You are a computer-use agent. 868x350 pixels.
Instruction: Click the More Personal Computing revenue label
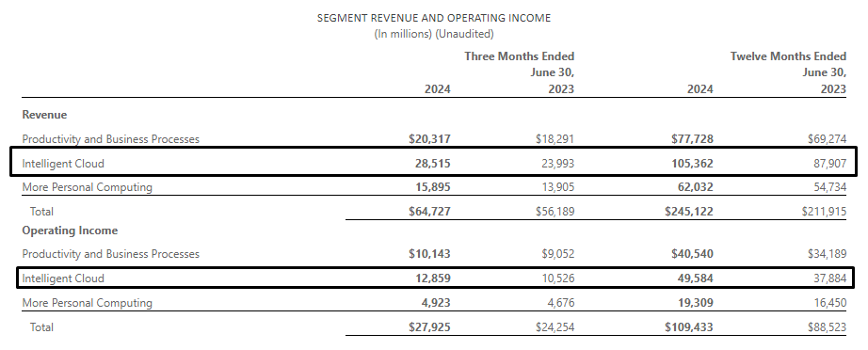coord(87,187)
